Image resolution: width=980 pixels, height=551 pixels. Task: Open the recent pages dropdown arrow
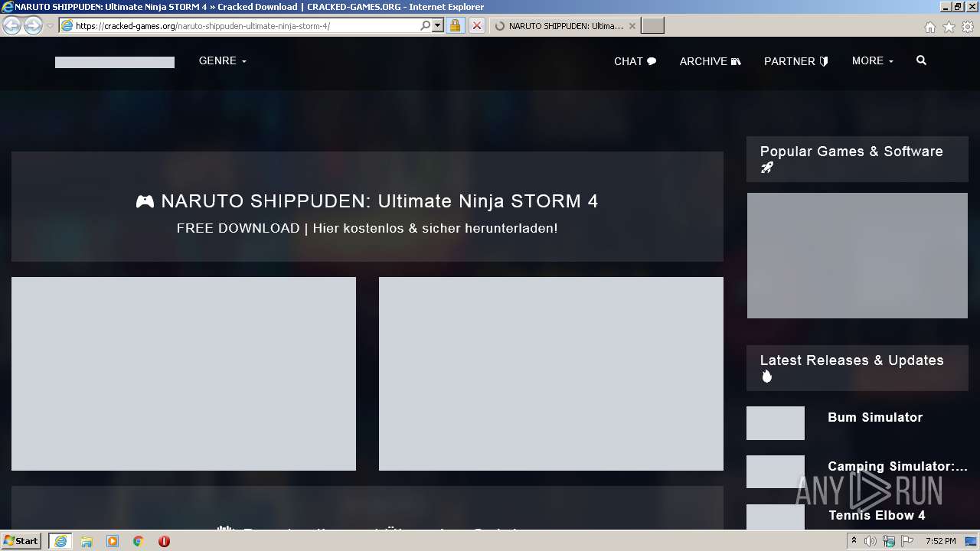(x=50, y=26)
